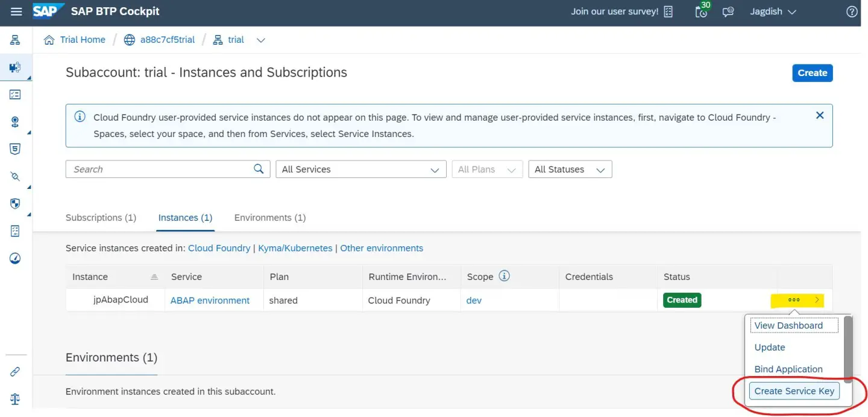Open the All Plans dropdown
Image resolution: width=868 pixels, height=417 pixels.
(x=487, y=170)
